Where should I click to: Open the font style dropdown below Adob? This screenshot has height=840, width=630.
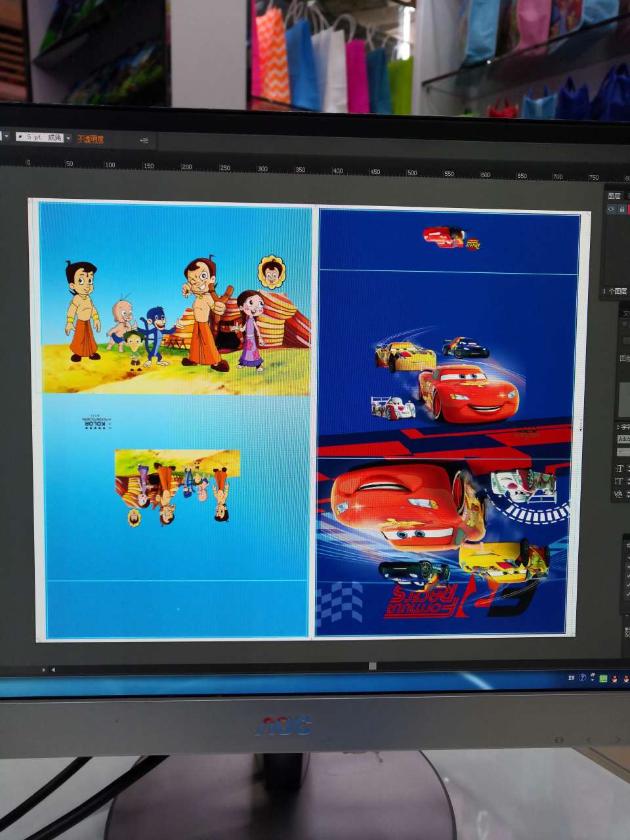click(x=623, y=452)
